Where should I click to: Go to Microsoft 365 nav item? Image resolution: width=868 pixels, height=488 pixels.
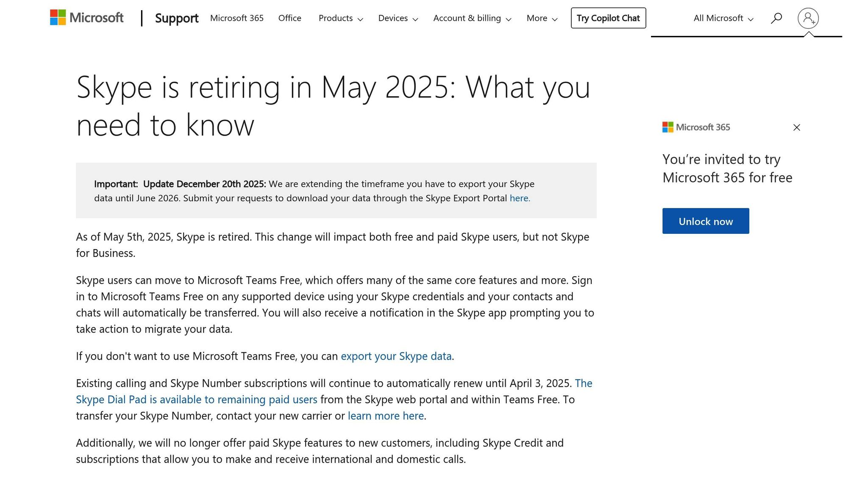[x=236, y=18]
